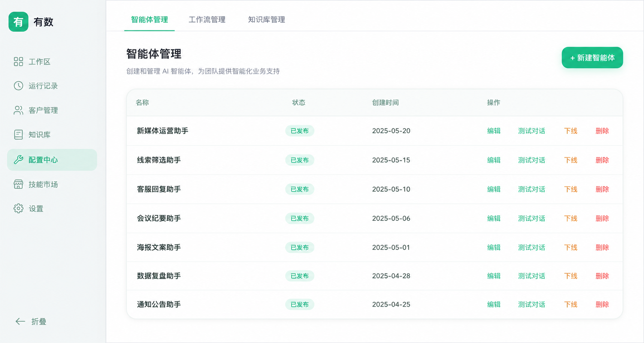This screenshot has width=644, height=343.
Task: Click the 设置 gear icon
Action: pyautogui.click(x=18, y=208)
